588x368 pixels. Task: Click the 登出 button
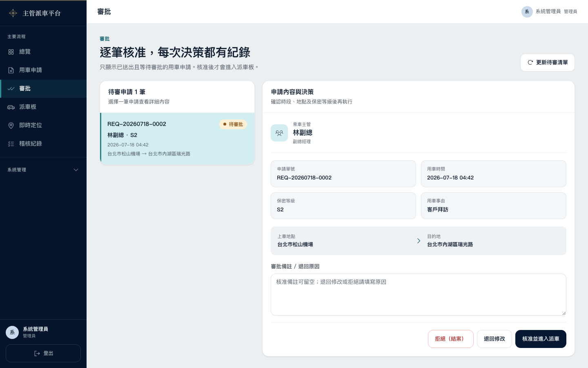point(43,353)
